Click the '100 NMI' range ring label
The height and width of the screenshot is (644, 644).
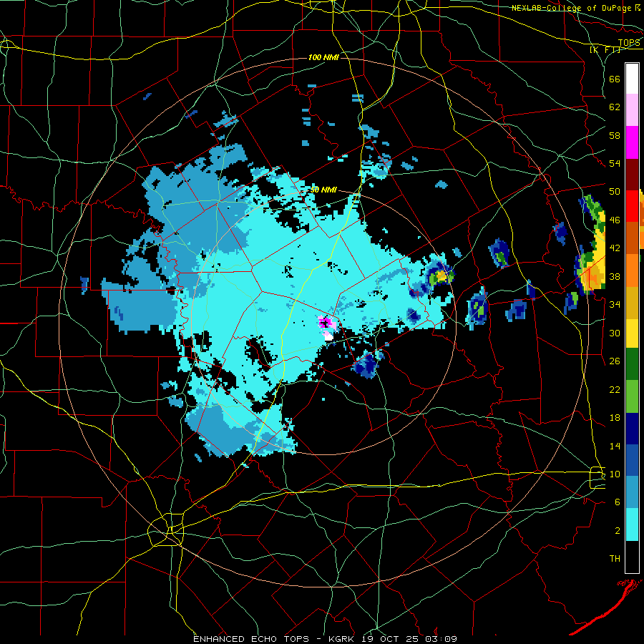click(x=323, y=57)
